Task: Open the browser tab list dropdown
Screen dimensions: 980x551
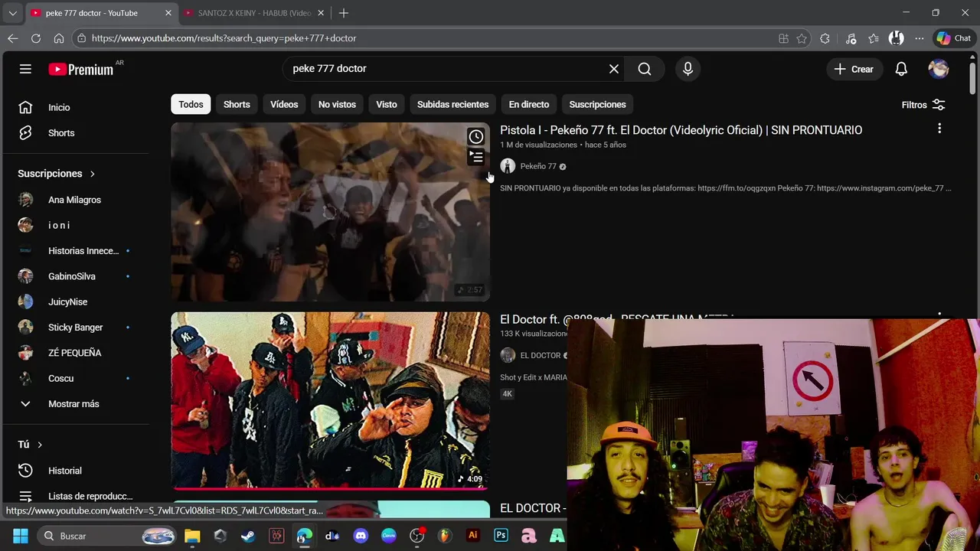Action: [12, 13]
